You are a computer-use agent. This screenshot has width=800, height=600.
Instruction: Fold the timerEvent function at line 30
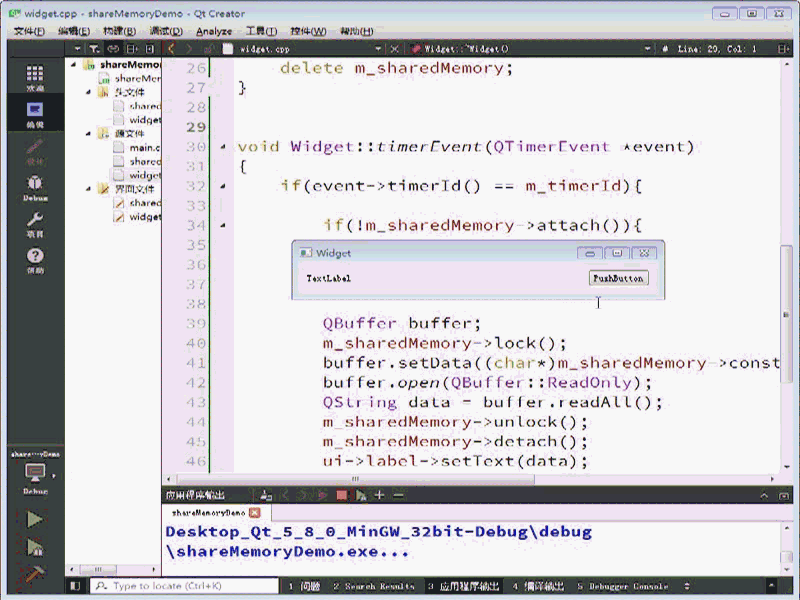223,147
